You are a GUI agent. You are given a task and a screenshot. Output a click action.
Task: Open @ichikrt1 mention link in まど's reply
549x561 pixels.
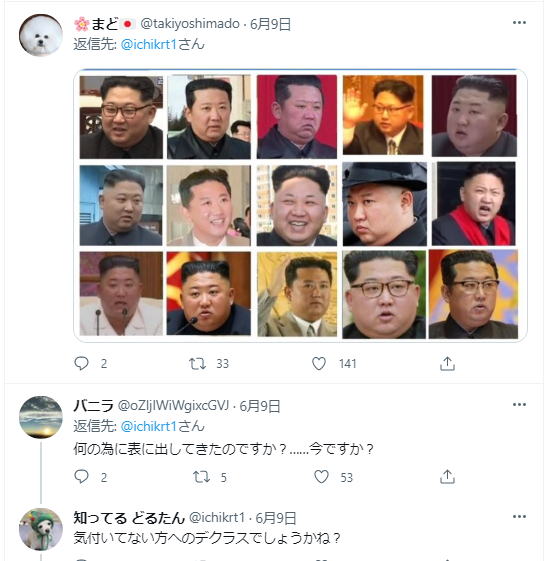coord(149,44)
